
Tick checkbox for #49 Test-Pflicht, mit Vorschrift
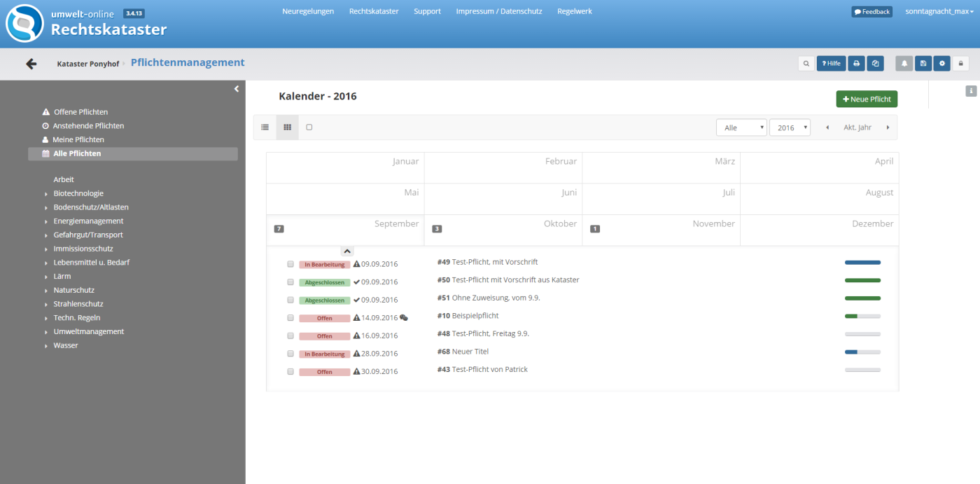pyautogui.click(x=290, y=264)
